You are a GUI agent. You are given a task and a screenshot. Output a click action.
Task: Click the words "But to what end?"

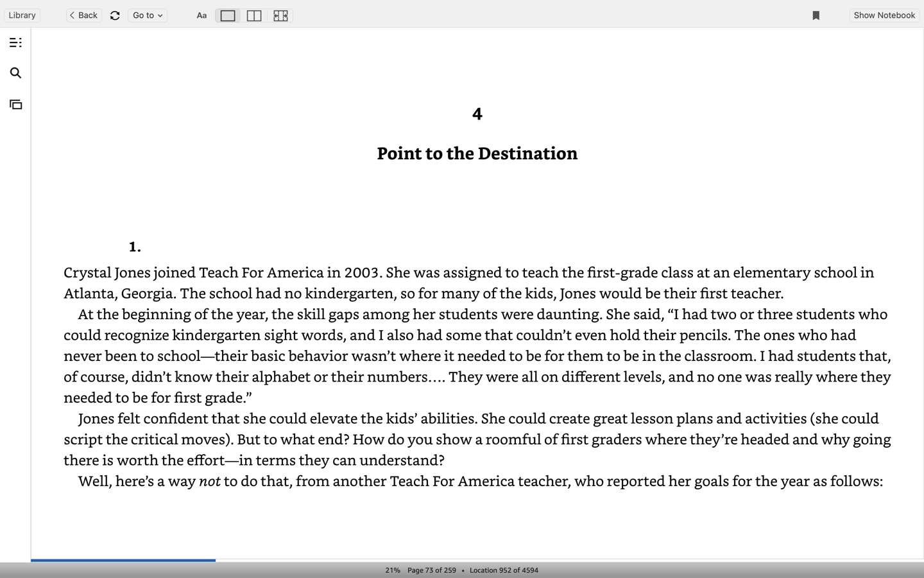coord(293,439)
